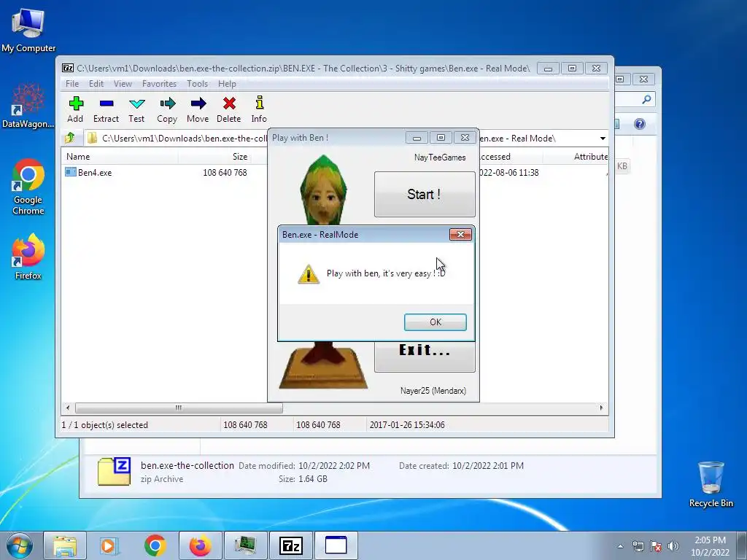Open Firefox from the taskbar
Viewport: 747px width, 560px height.
click(200, 545)
